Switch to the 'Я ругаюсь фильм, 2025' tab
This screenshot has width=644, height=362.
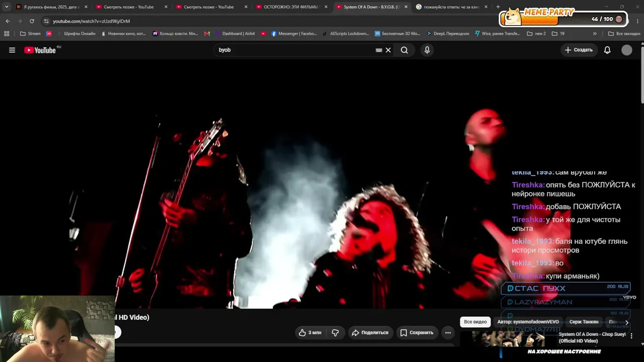[x=51, y=7]
